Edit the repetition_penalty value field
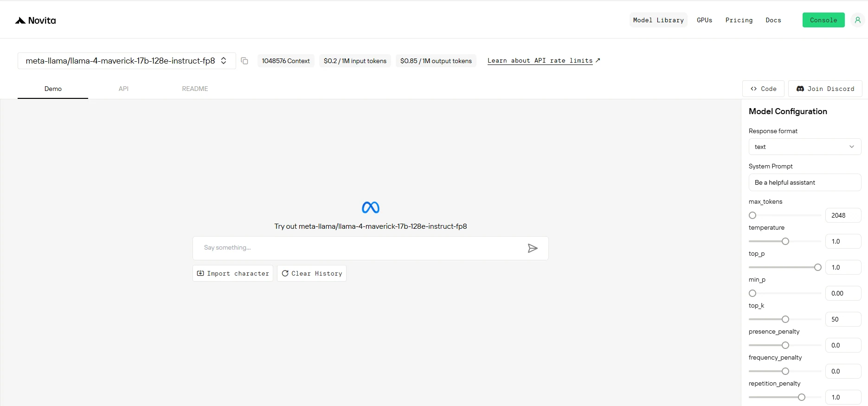Image resolution: width=868 pixels, height=406 pixels. click(843, 397)
